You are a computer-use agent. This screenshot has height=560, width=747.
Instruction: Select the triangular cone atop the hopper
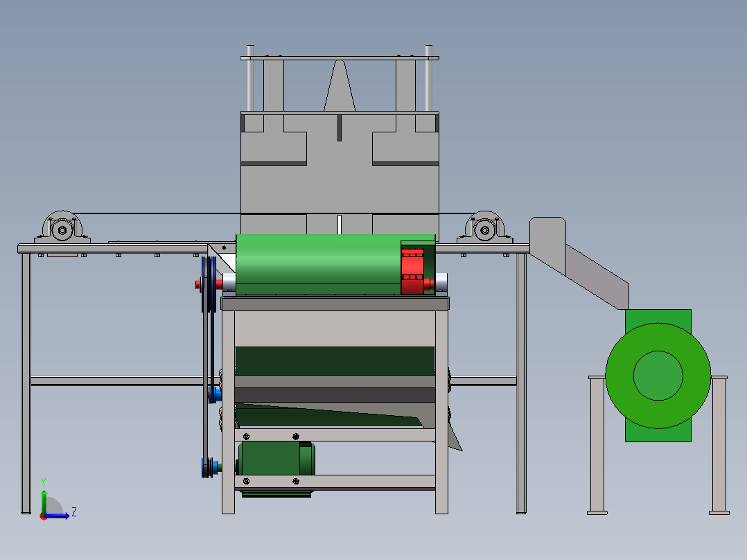[340, 85]
